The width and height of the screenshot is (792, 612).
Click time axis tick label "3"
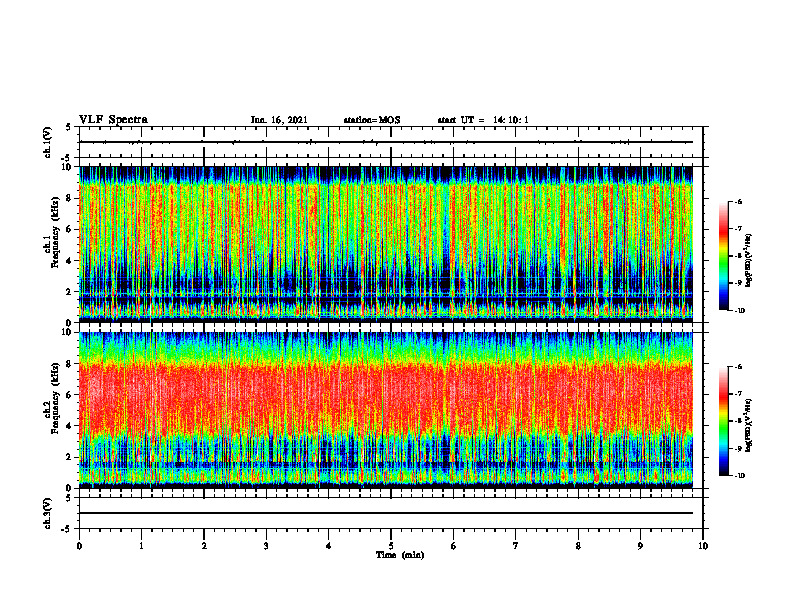[266, 546]
